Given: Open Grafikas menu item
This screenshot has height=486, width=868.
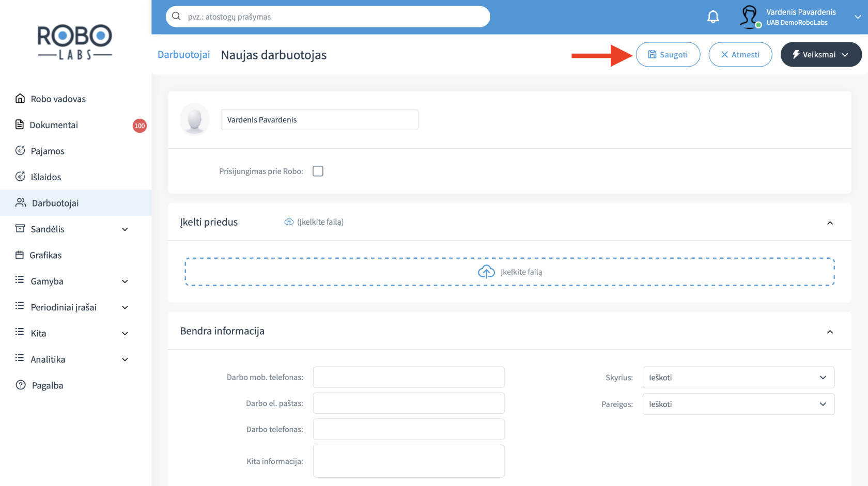Looking at the screenshot, I should 45,255.
